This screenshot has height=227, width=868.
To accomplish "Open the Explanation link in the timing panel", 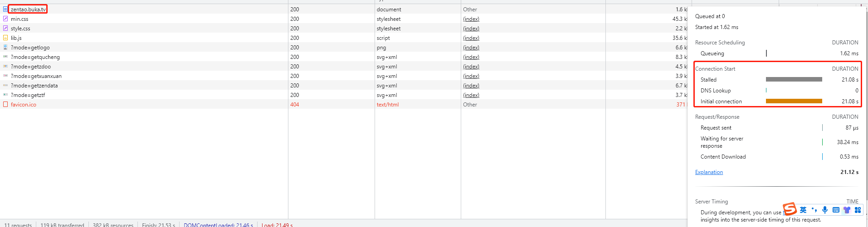I will click(x=709, y=172).
